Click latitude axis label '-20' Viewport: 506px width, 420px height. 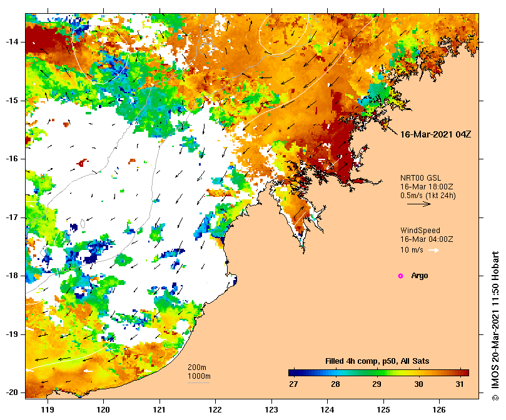pyautogui.click(x=12, y=393)
